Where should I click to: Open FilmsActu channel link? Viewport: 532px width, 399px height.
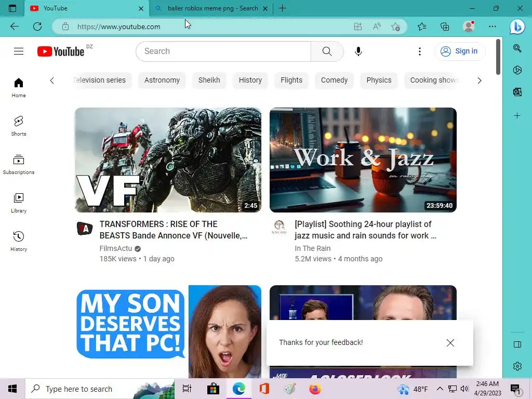point(115,248)
